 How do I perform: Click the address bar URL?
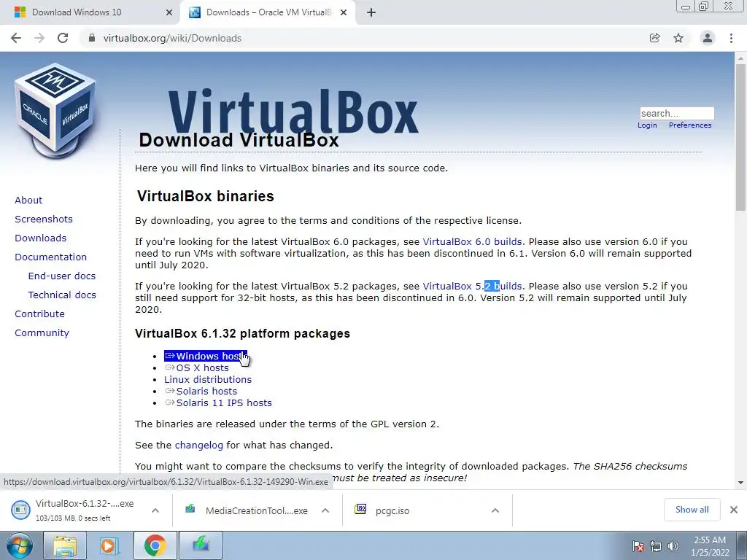point(172,38)
